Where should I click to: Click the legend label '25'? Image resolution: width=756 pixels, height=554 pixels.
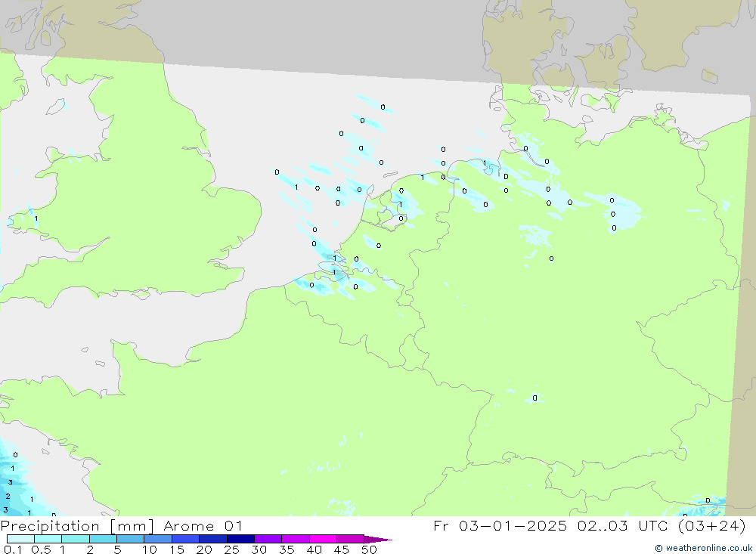(231, 549)
